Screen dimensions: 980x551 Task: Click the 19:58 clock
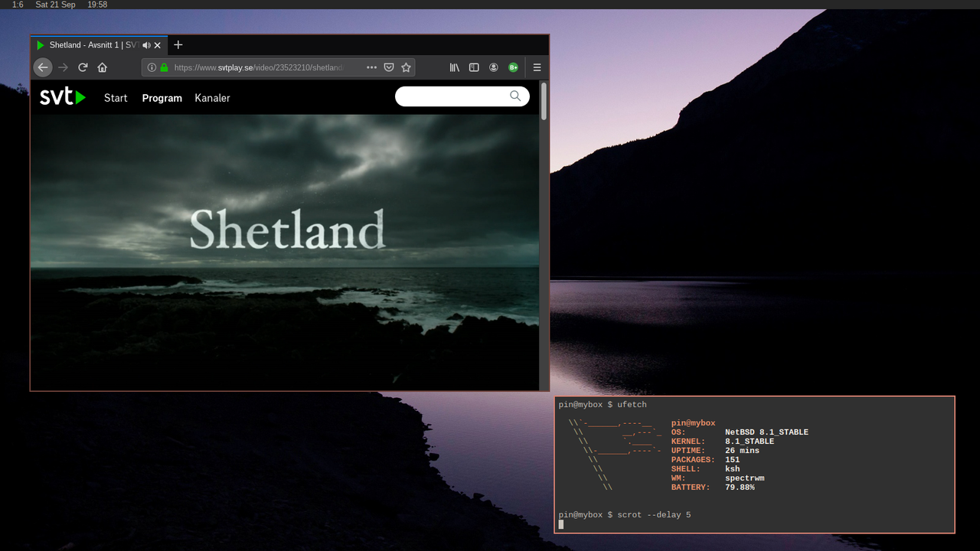coord(97,5)
